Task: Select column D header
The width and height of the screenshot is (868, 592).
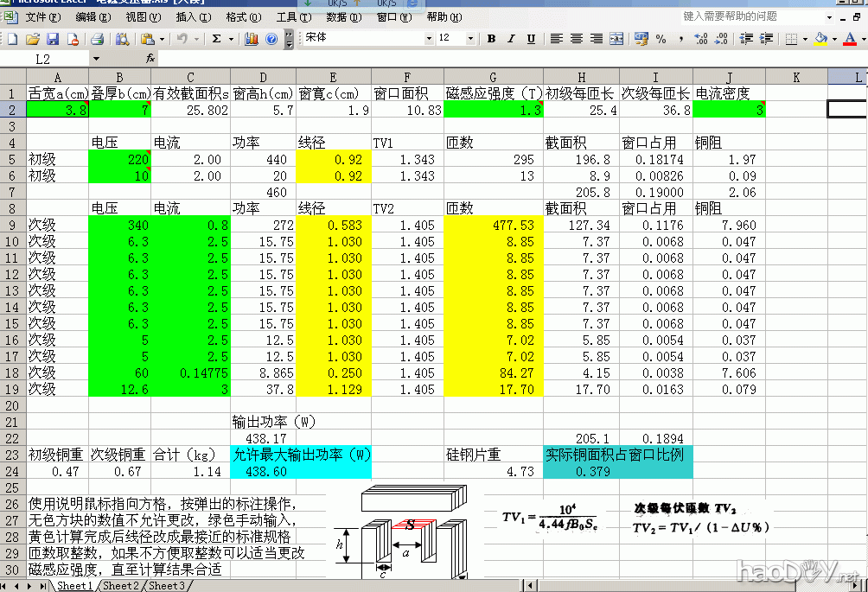Action: pyautogui.click(x=263, y=77)
